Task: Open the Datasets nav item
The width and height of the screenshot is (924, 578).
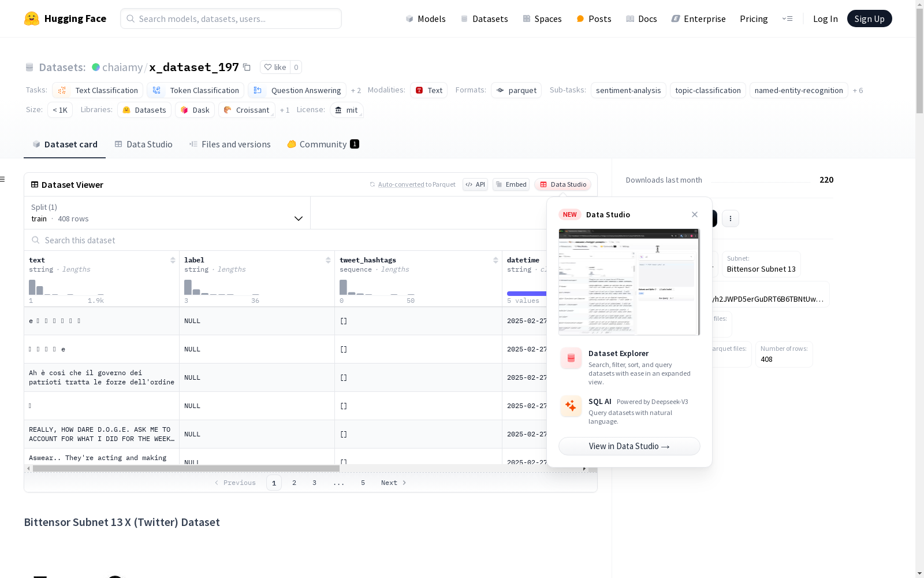Action: coord(484,18)
